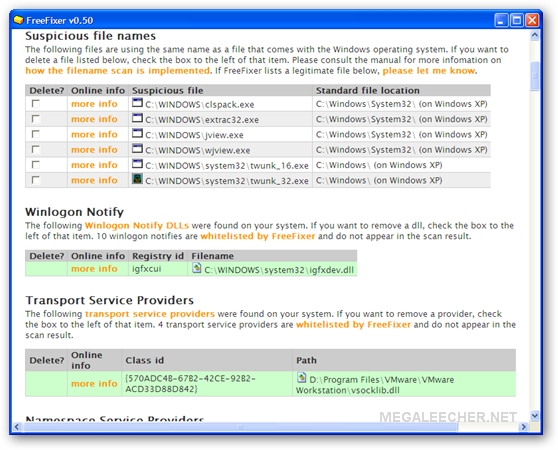The height and width of the screenshot is (450, 558).
Task: Click the vsocklib.dll file icon
Action: (x=301, y=377)
